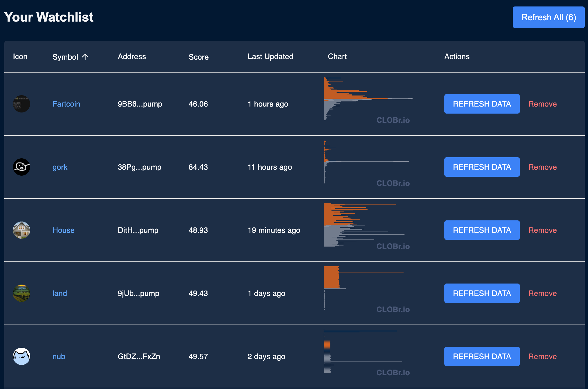Refresh data for land

(x=482, y=293)
